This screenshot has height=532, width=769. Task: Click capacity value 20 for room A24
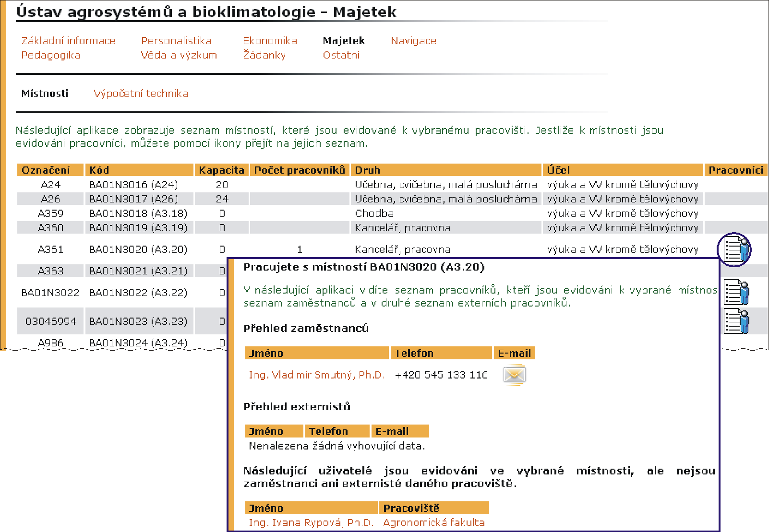click(x=222, y=185)
